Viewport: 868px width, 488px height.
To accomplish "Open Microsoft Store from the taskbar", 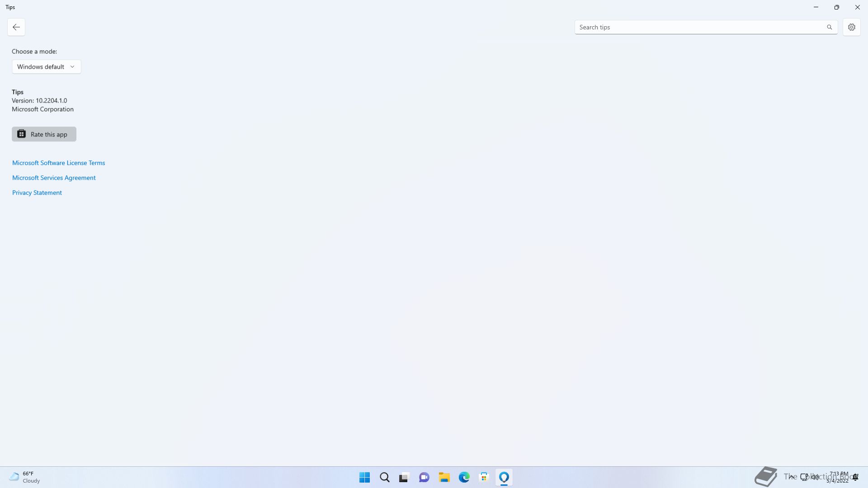I will pos(484,477).
